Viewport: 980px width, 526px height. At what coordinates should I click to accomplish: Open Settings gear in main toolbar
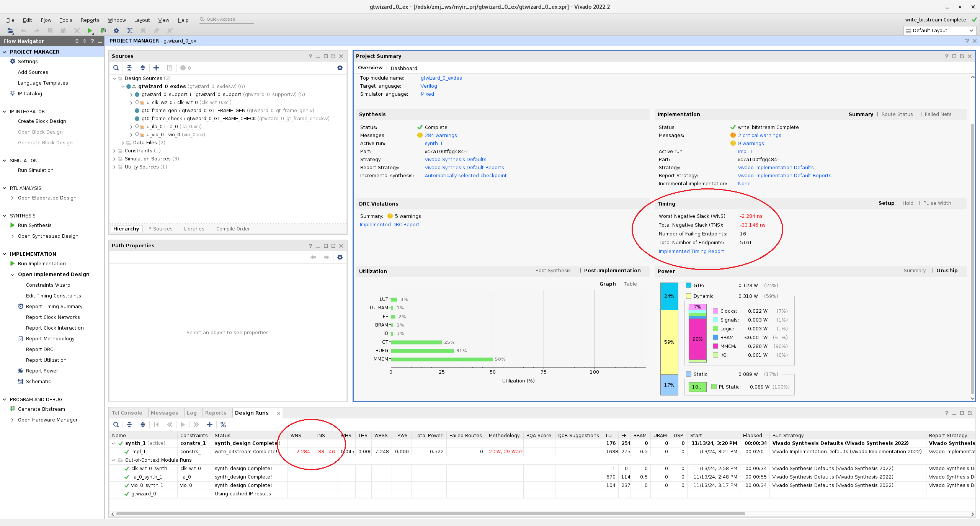click(x=116, y=31)
